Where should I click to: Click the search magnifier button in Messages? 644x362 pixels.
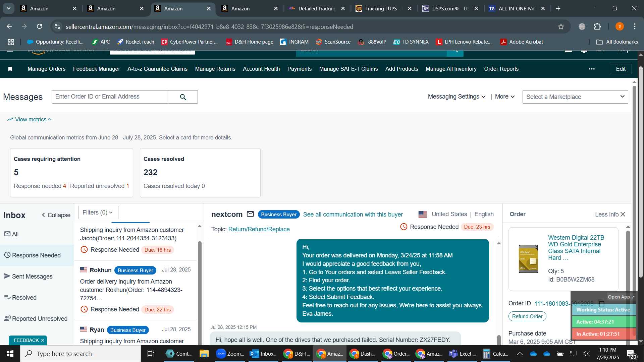click(183, 97)
